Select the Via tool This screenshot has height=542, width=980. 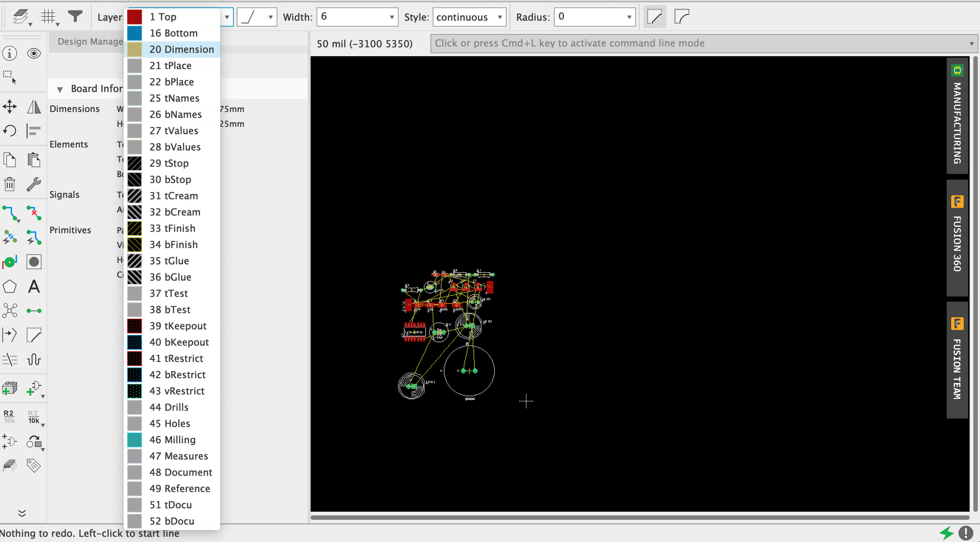pyautogui.click(x=10, y=262)
